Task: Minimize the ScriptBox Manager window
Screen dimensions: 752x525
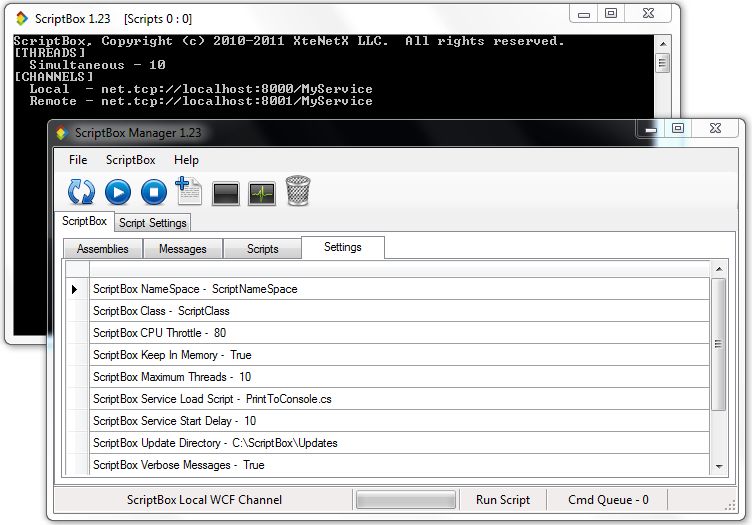Action: [x=651, y=128]
